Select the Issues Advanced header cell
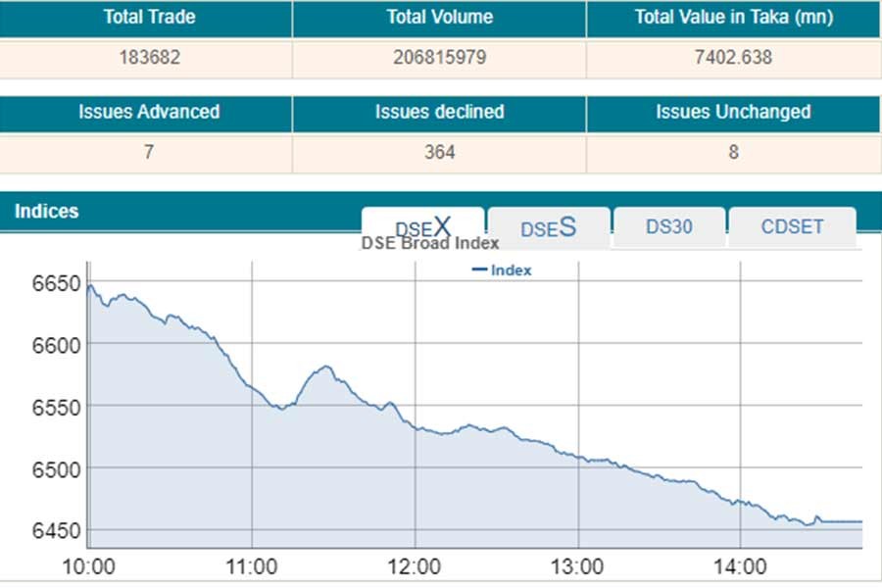 click(x=148, y=112)
